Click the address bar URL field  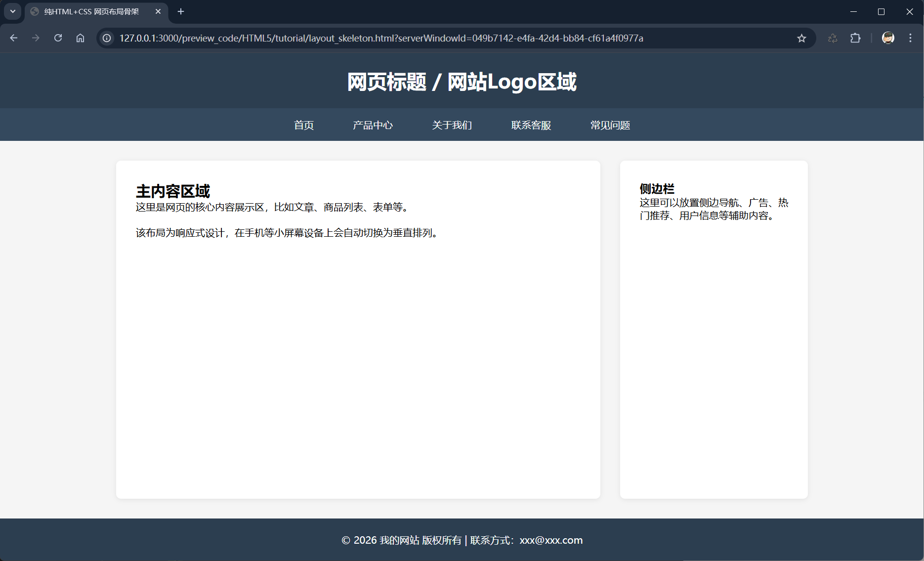coord(380,38)
